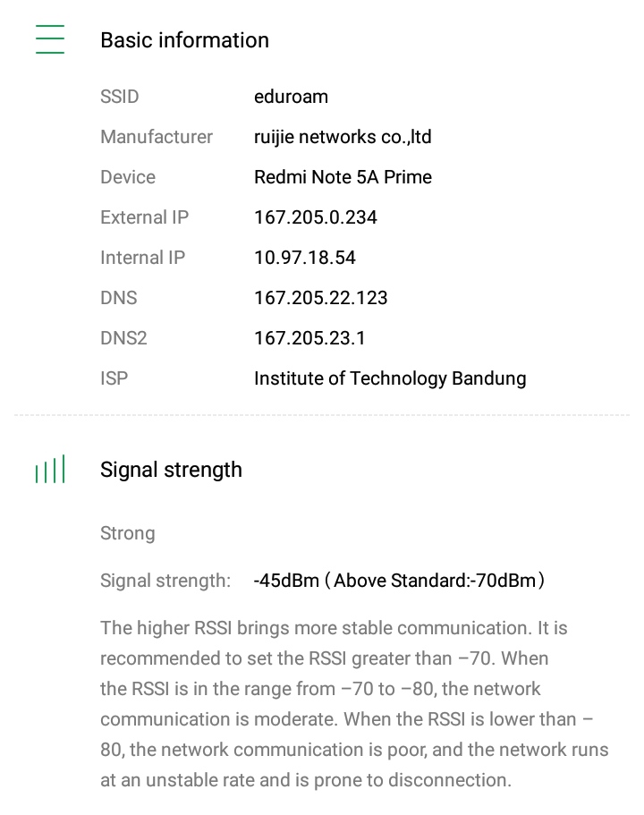Select internal IP 10.97.18.54
Viewport: 644px width, 815px height.
pos(305,258)
